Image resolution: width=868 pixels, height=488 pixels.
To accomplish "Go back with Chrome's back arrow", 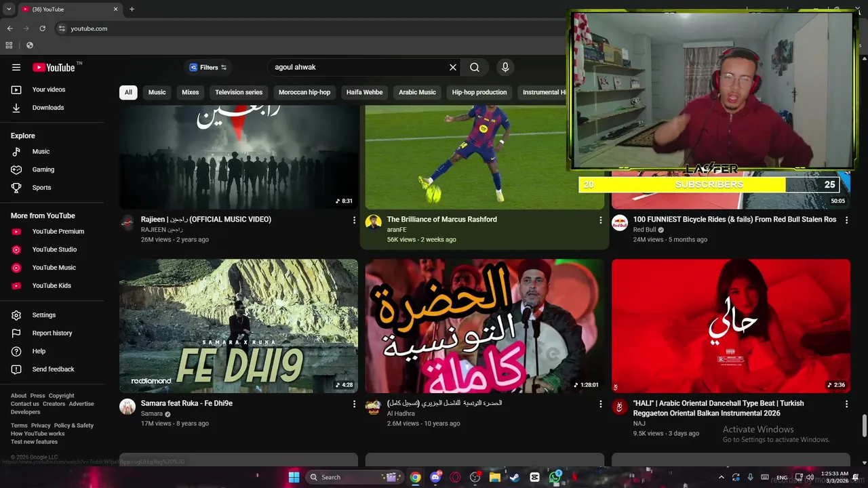I will (9, 28).
